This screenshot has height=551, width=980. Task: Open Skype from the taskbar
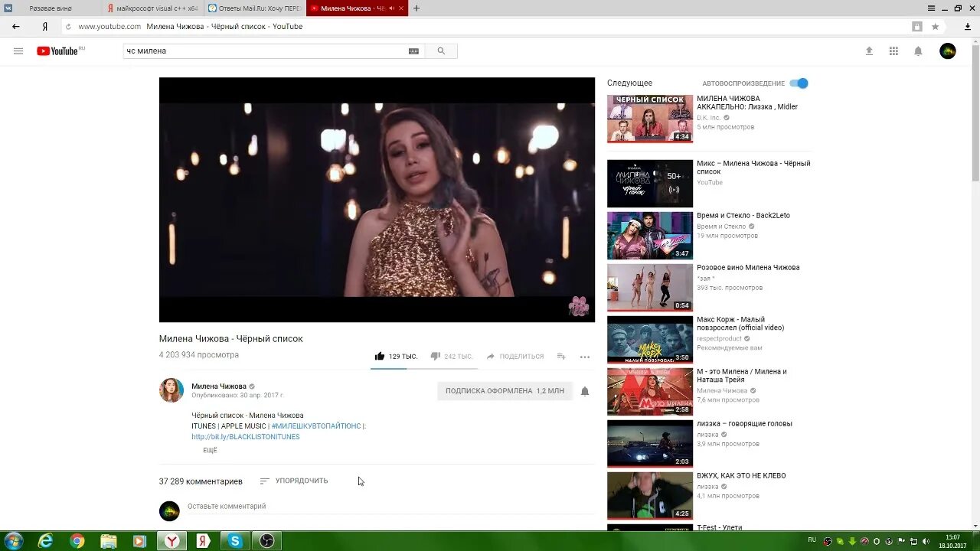click(x=235, y=541)
